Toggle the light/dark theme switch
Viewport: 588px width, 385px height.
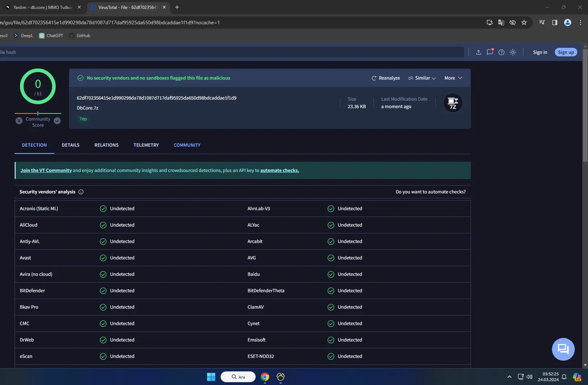pyautogui.click(x=513, y=52)
